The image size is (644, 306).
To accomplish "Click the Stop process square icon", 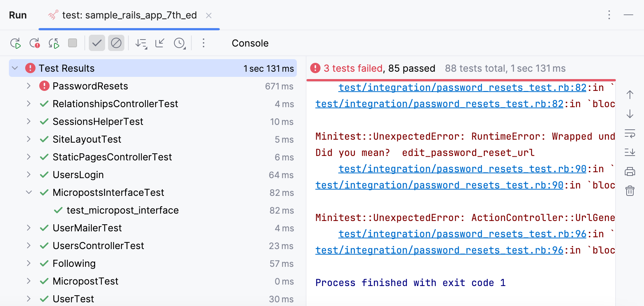I will click(x=73, y=43).
